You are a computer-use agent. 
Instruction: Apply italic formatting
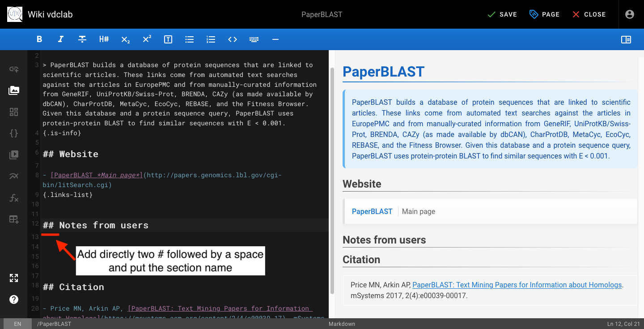point(61,39)
